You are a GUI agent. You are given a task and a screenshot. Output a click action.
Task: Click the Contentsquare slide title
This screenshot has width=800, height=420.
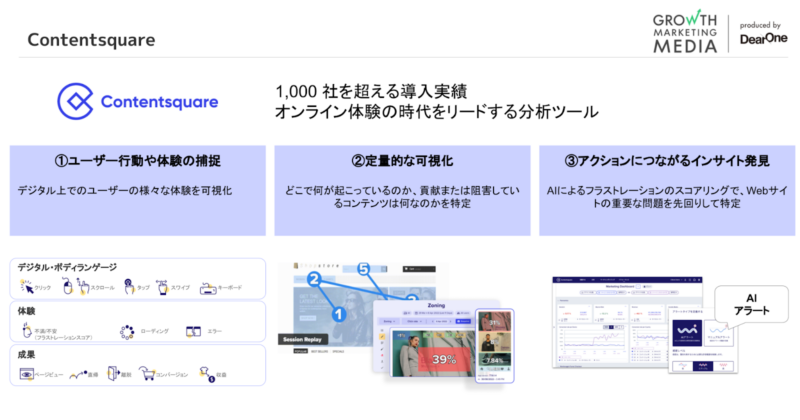[91, 40]
